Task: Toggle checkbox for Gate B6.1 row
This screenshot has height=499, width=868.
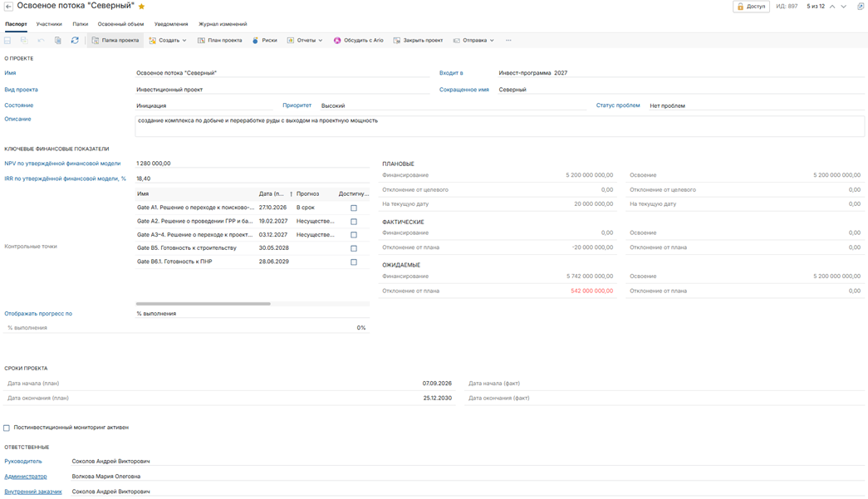Action: (354, 262)
